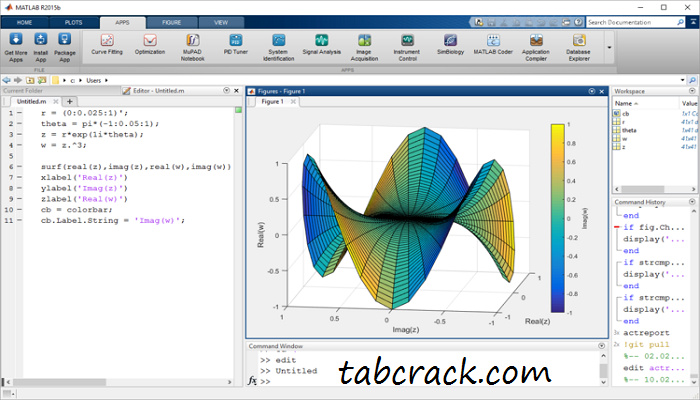Screen dimensions: 700x400
Task: Open Figures panel actions menu
Action: click(592, 91)
